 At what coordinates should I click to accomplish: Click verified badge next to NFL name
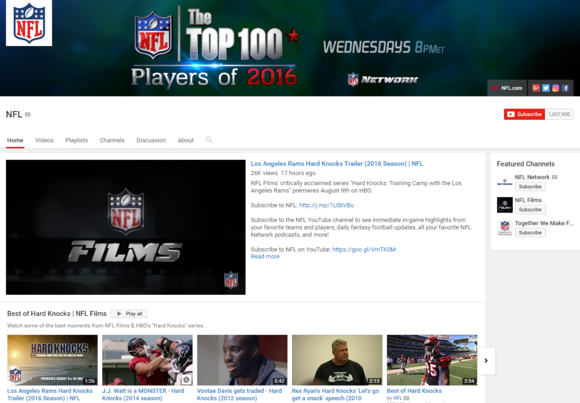[28, 115]
